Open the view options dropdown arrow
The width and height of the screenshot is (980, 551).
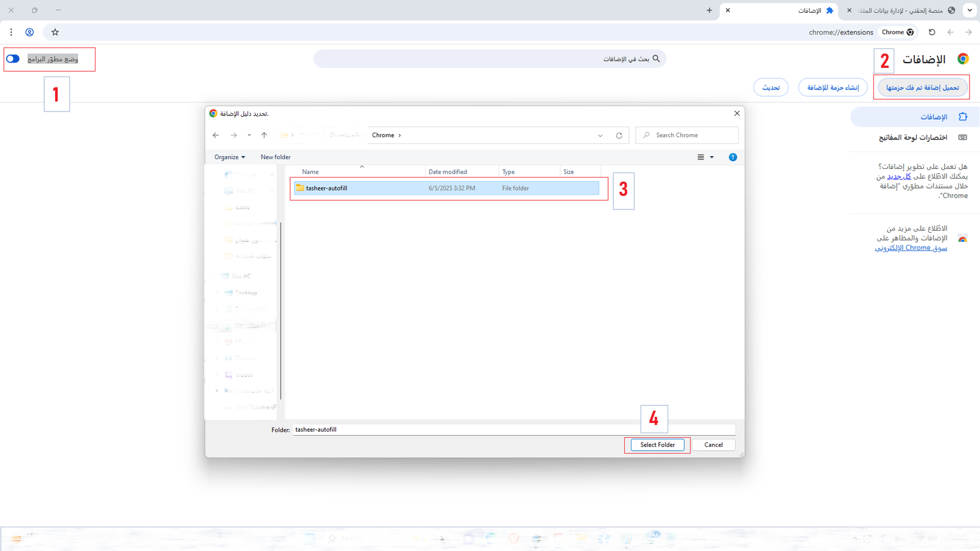(712, 157)
